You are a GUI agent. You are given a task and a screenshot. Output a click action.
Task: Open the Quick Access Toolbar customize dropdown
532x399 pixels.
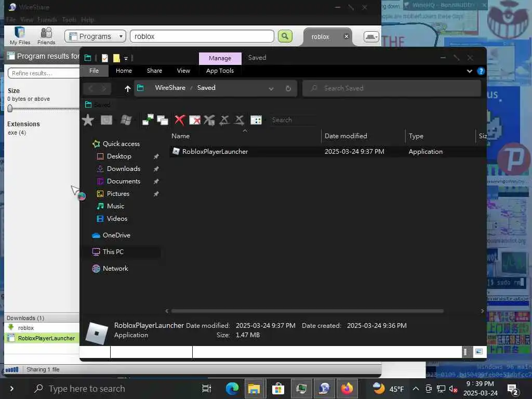126,58
